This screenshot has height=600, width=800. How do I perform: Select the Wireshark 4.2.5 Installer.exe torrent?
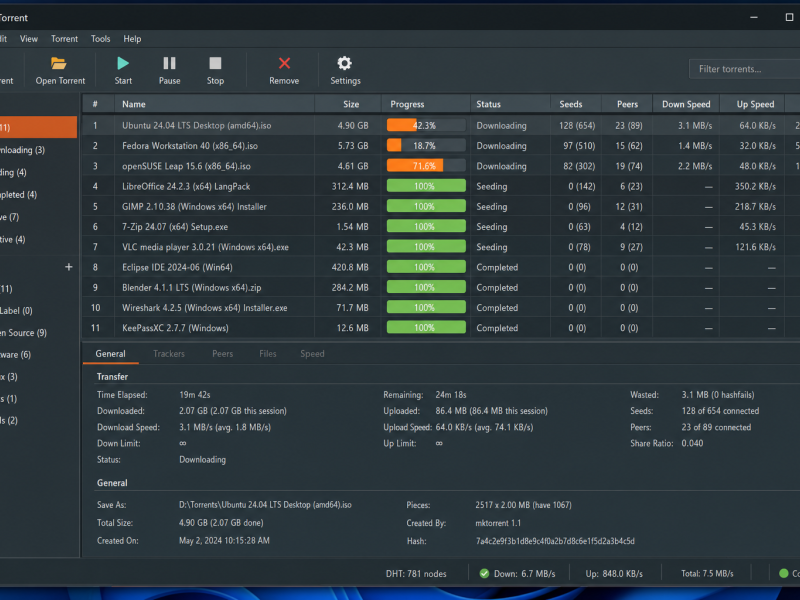(441, 308)
